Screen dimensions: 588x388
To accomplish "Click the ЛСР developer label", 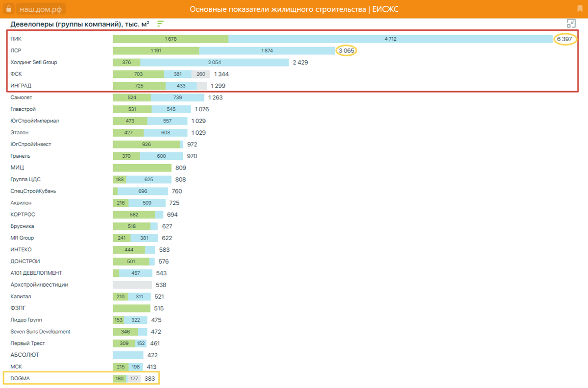I will point(16,50).
